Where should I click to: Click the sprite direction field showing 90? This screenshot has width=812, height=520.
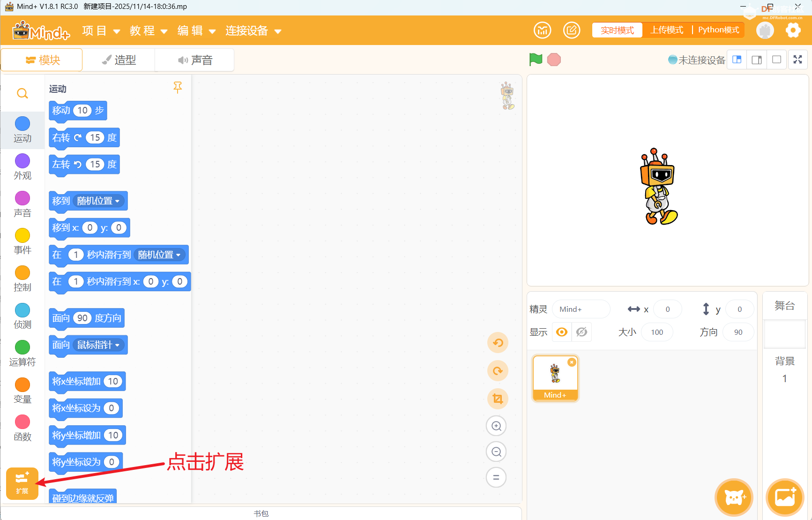click(x=738, y=332)
